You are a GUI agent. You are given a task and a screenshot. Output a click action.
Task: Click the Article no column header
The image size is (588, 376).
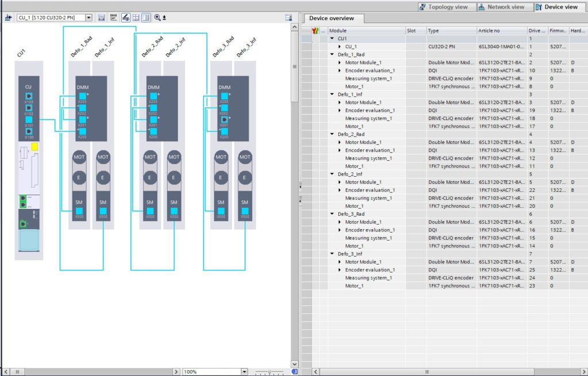(x=502, y=31)
